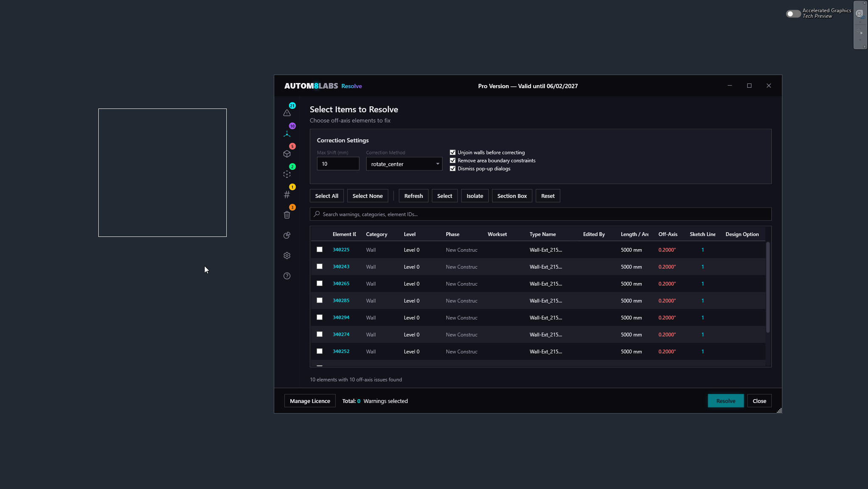Expand the 2D steering wheel options arrow
868x489 pixels.
pyautogui.click(x=860, y=22)
